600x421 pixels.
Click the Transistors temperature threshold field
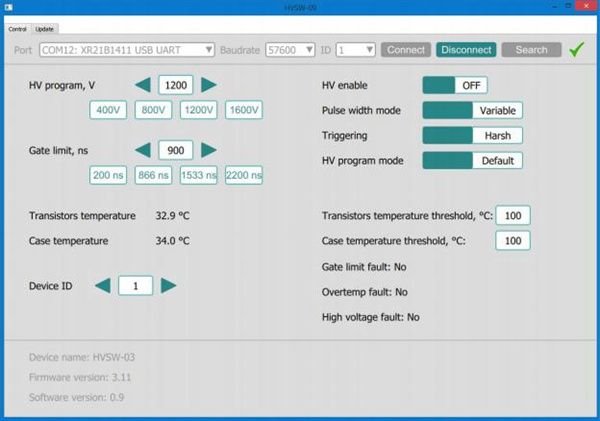(x=513, y=216)
